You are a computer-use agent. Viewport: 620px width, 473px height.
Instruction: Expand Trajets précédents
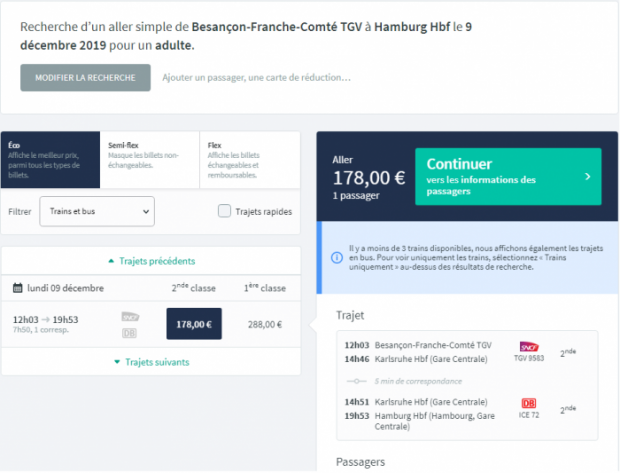[x=151, y=261]
